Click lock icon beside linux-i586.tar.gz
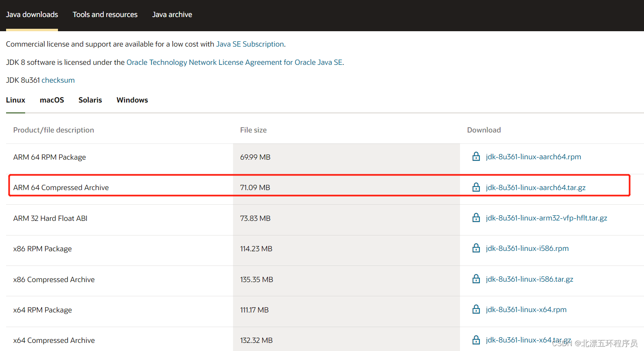 (x=476, y=279)
